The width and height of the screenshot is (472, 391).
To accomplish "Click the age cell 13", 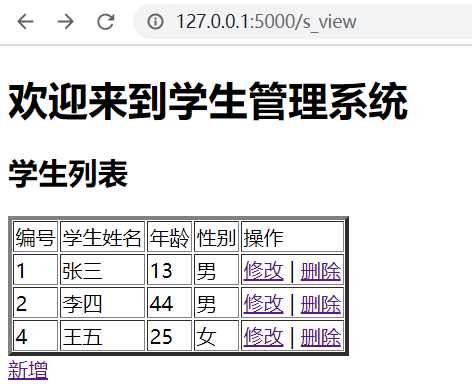I will (169, 270).
